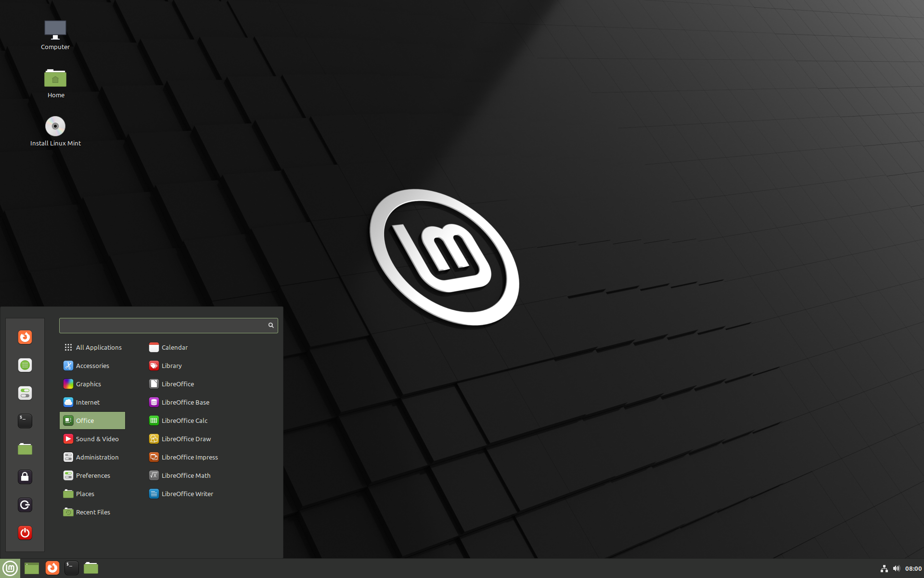
Task: Open LibreOffice Writer application
Action: coord(187,493)
